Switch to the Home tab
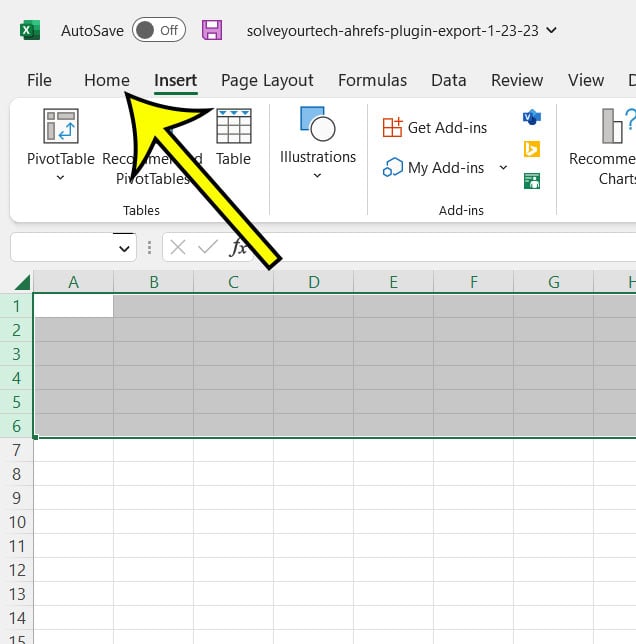The height and width of the screenshot is (644, 636). tap(107, 80)
